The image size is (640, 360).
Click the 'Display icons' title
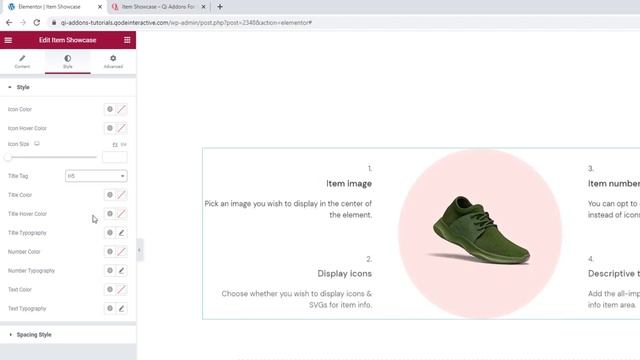click(344, 273)
